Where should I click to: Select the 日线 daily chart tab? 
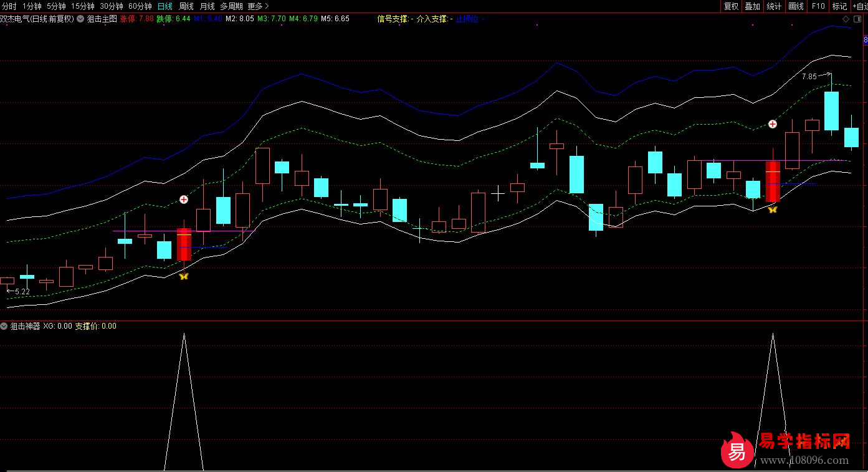point(165,6)
